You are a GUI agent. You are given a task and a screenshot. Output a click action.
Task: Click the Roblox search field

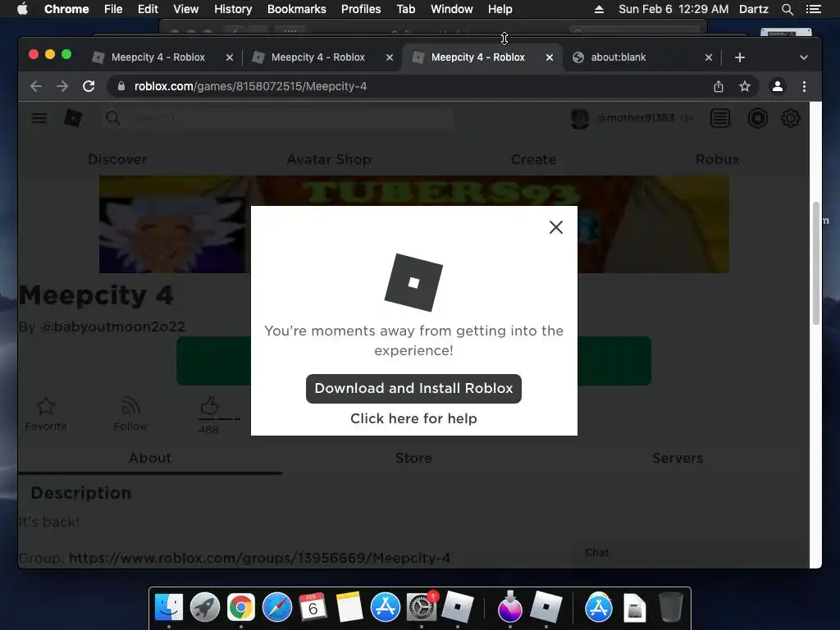[277, 118]
